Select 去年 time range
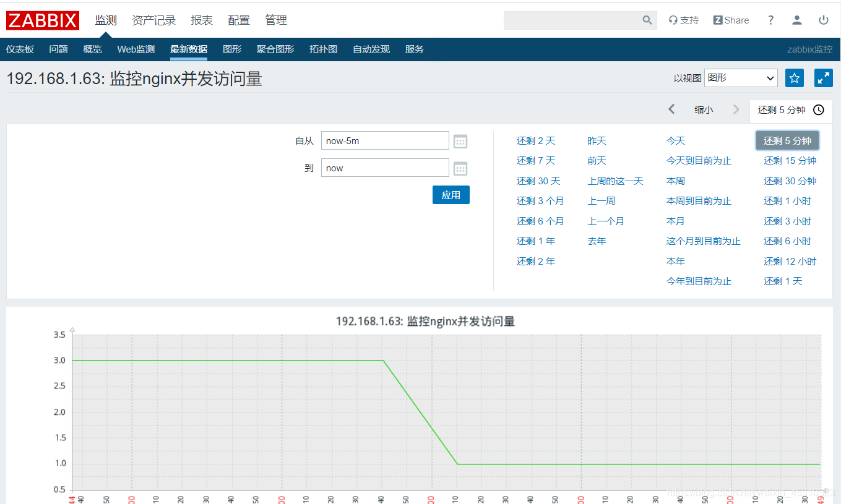841x504 pixels. point(597,241)
